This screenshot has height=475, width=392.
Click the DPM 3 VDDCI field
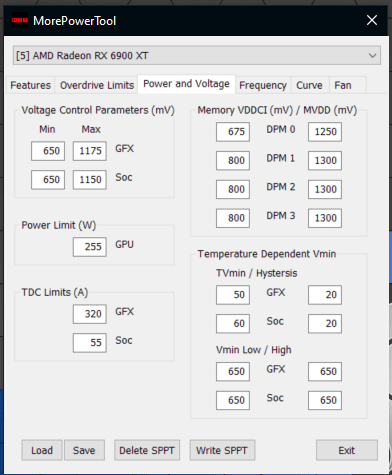[x=233, y=218]
